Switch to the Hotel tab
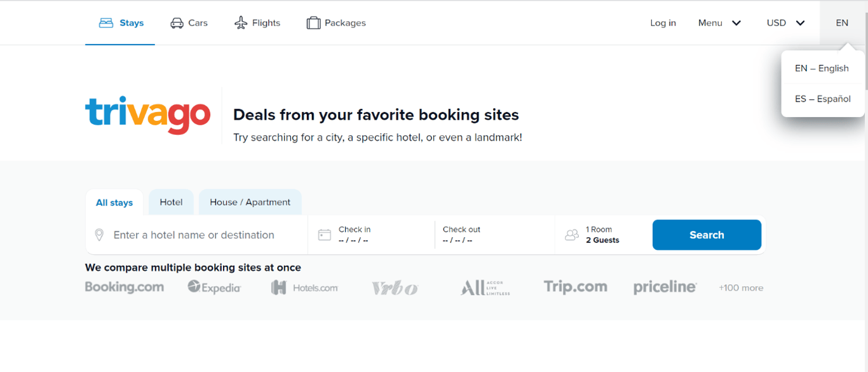Image resolution: width=868 pixels, height=372 pixels. point(171,202)
